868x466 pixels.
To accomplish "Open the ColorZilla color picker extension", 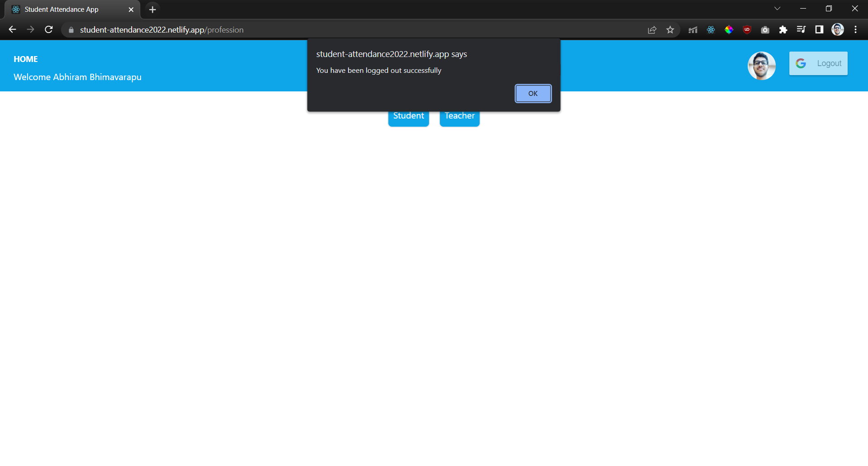I will [x=728, y=29].
